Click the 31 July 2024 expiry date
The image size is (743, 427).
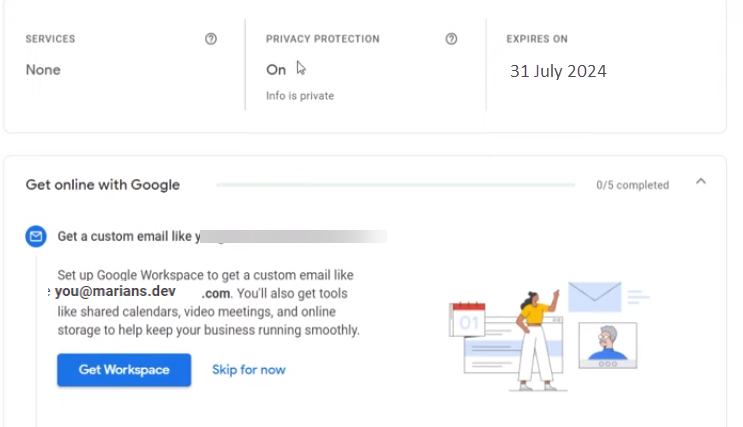558,71
